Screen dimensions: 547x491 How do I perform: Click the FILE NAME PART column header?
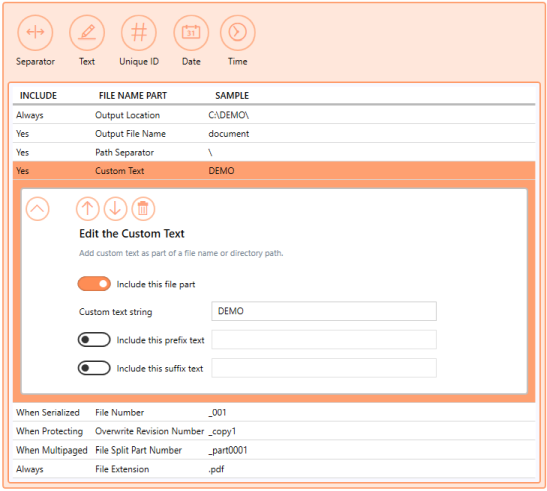[x=133, y=96]
